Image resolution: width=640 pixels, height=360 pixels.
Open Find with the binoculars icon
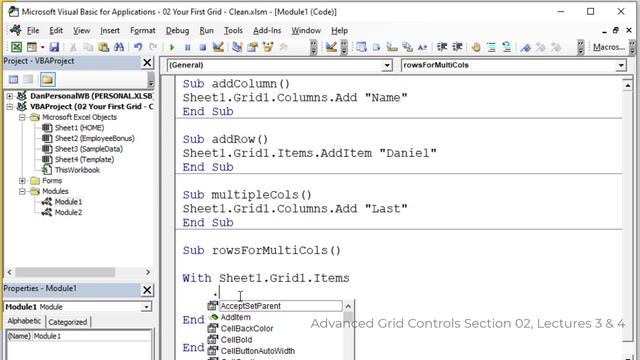click(x=119, y=47)
